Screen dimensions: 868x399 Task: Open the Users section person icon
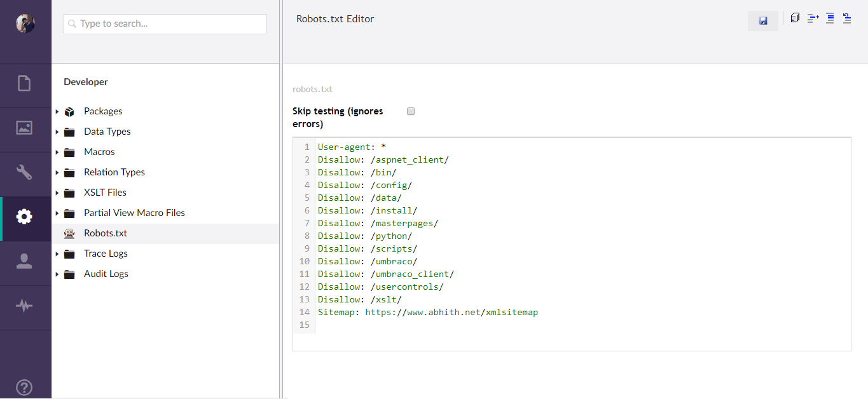click(24, 260)
